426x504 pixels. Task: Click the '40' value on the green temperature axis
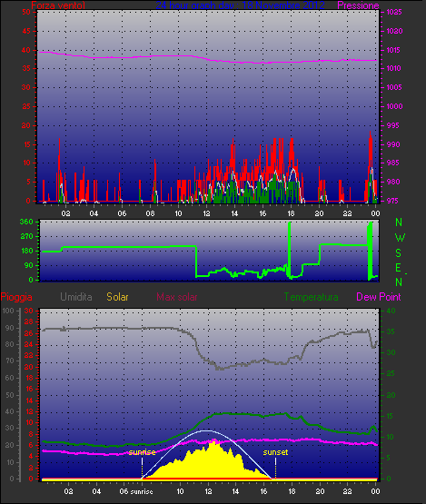[x=391, y=311]
